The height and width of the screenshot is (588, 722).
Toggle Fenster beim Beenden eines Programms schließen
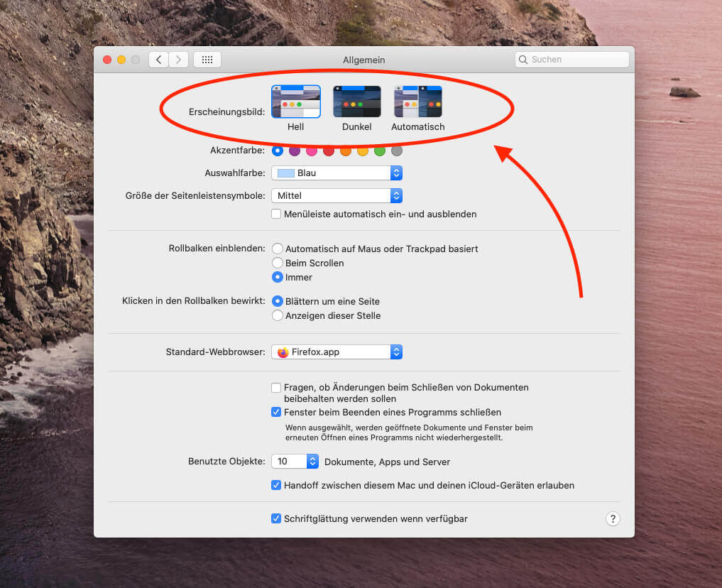[x=276, y=412]
